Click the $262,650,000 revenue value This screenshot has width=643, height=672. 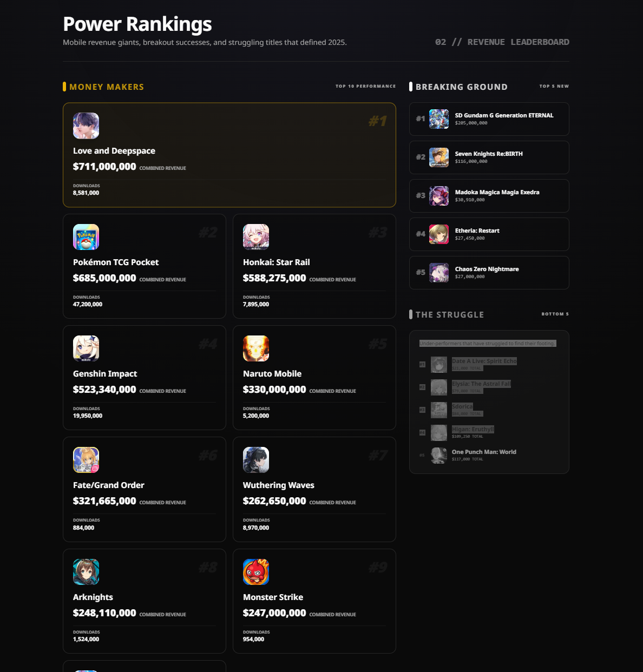coord(274,501)
